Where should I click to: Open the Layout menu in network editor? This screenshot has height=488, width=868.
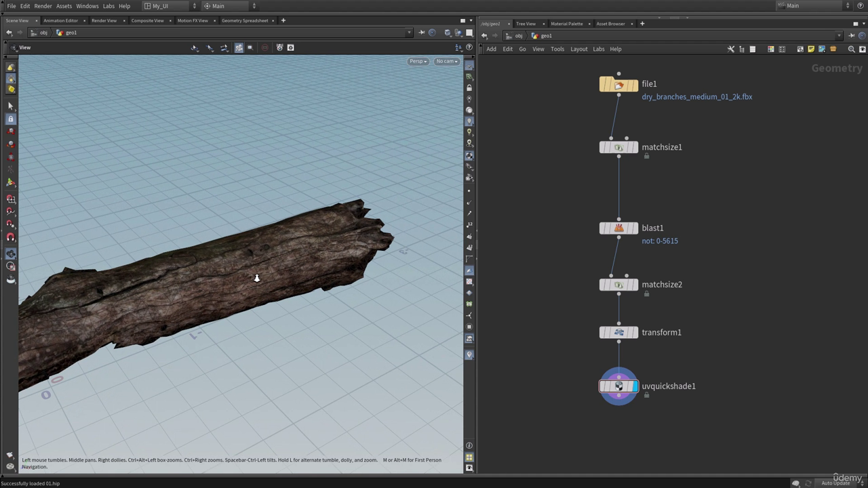point(578,49)
